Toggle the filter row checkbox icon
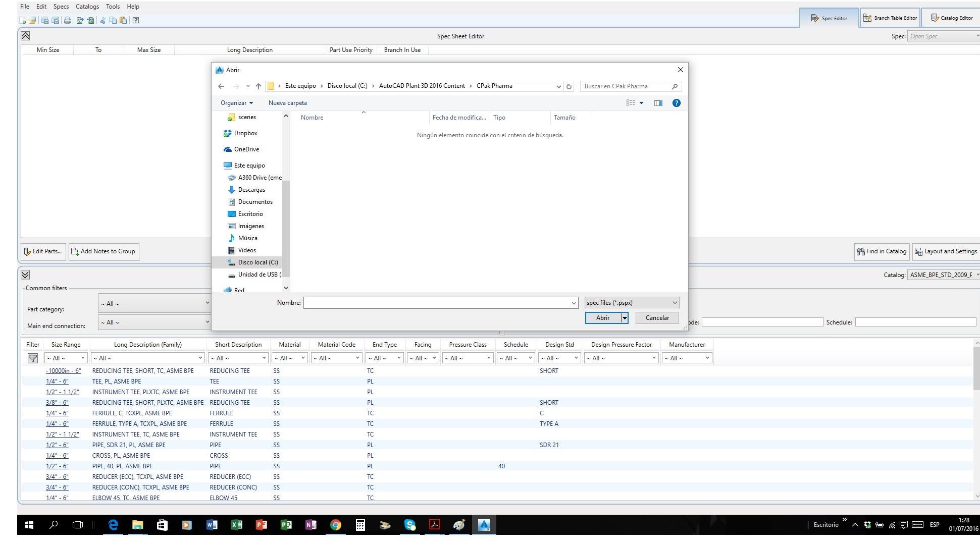This screenshot has width=980, height=545. [31, 357]
